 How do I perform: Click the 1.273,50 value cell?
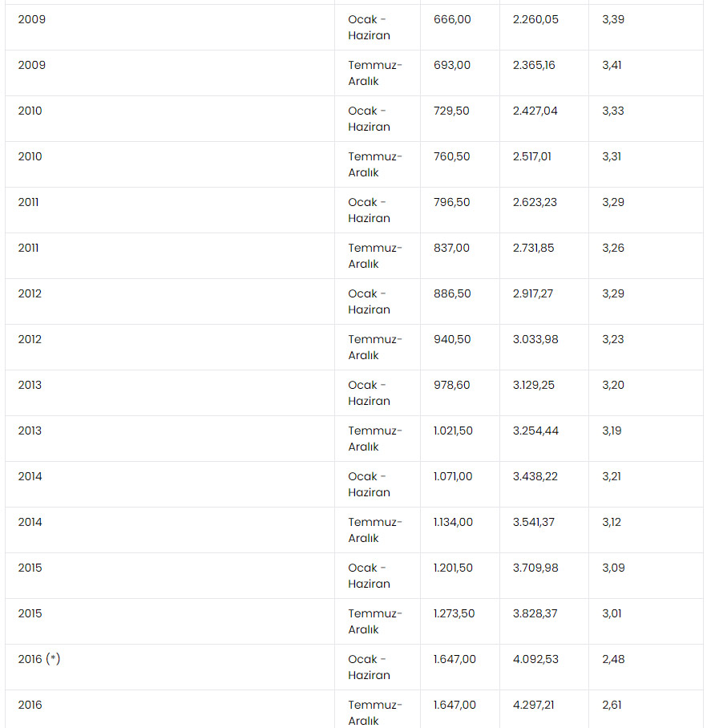pyautogui.click(x=454, y=613)
